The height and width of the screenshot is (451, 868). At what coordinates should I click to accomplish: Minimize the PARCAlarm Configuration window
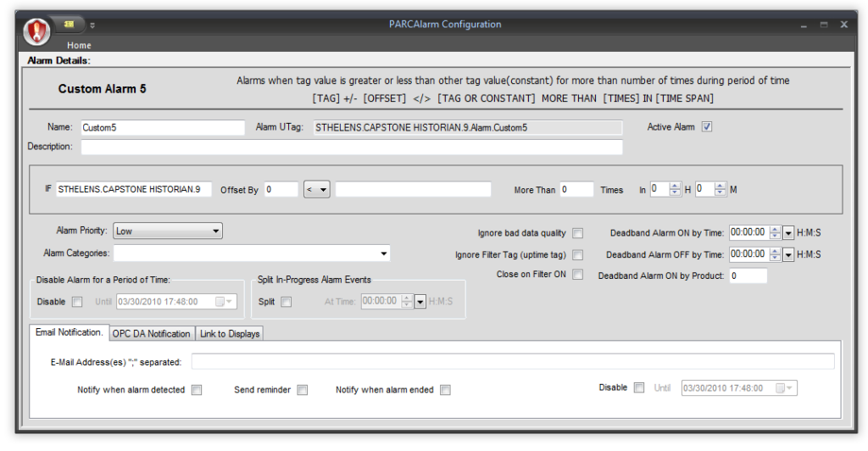tap(804, 25)
